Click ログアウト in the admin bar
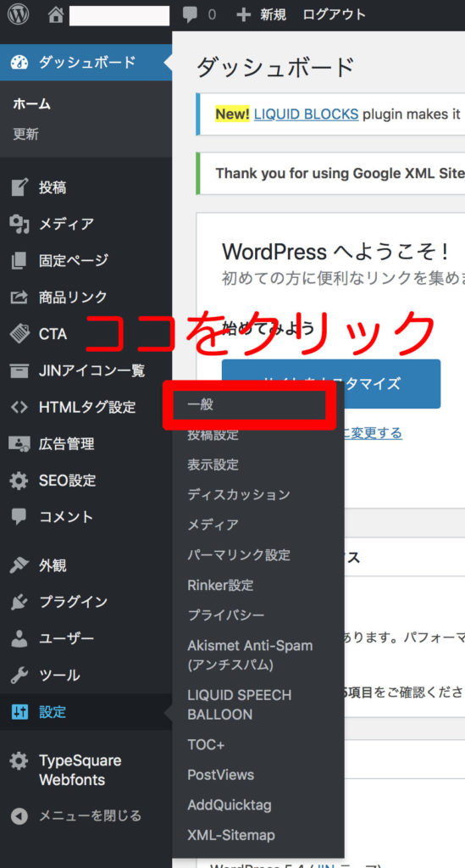The width and height of the screenshot is (465, 868). click(x=334, y=15)
